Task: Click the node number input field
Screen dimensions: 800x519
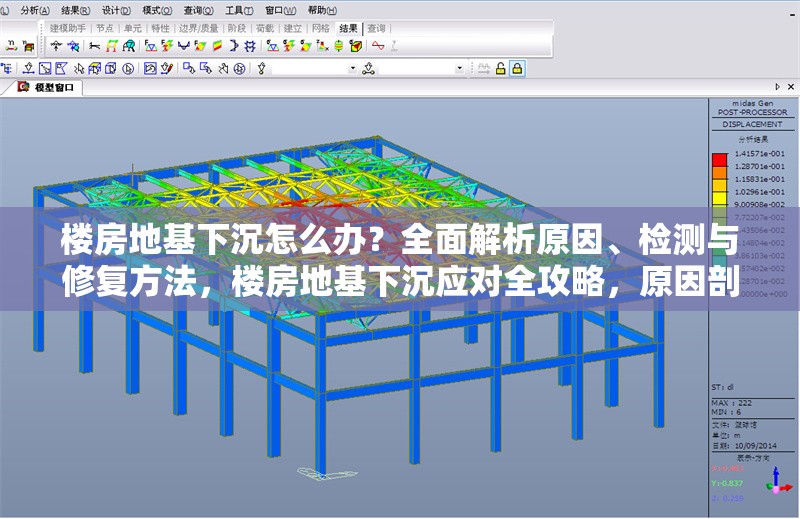Action: click(x=310, y=68)
